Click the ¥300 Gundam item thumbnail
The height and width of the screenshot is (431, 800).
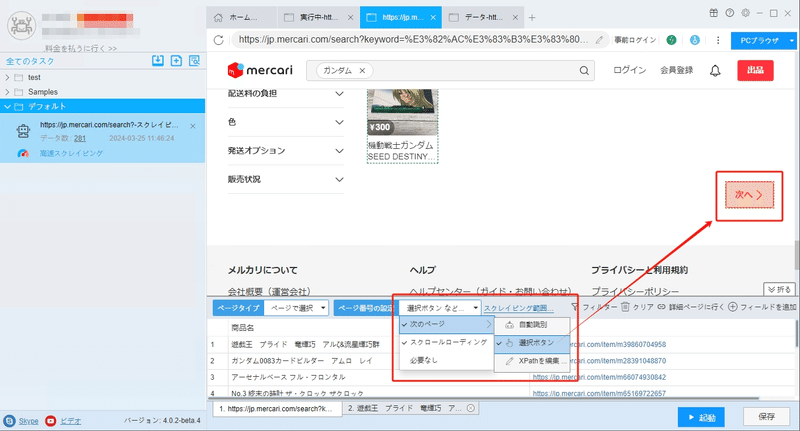click(403, 112)
